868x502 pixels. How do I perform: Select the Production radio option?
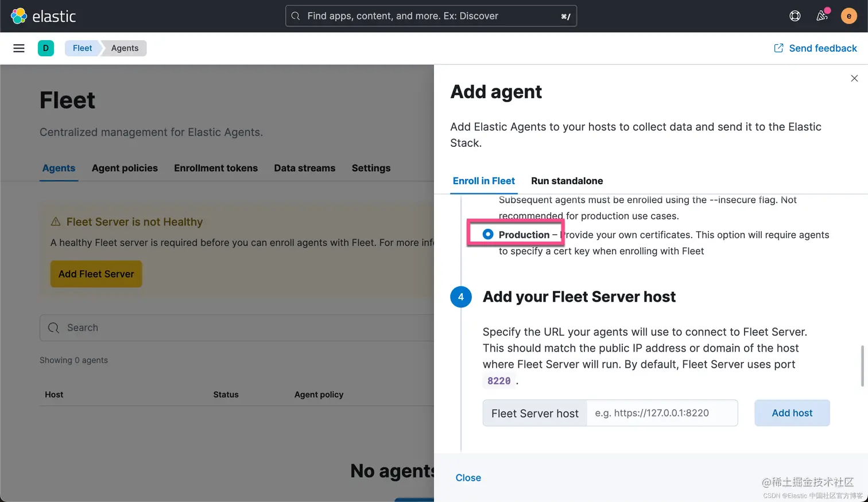pyautogui.click(x=488, y=234)
